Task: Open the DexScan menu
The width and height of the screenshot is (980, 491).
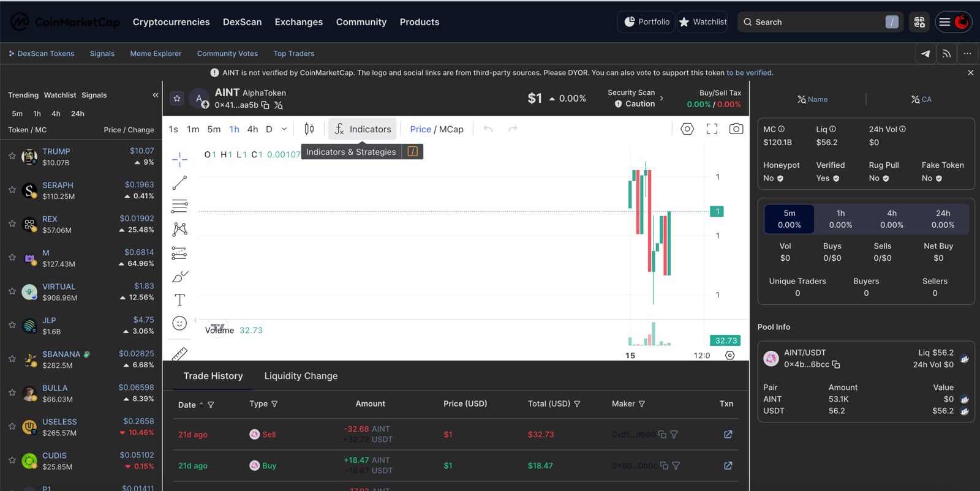Action: pos(242,22)
